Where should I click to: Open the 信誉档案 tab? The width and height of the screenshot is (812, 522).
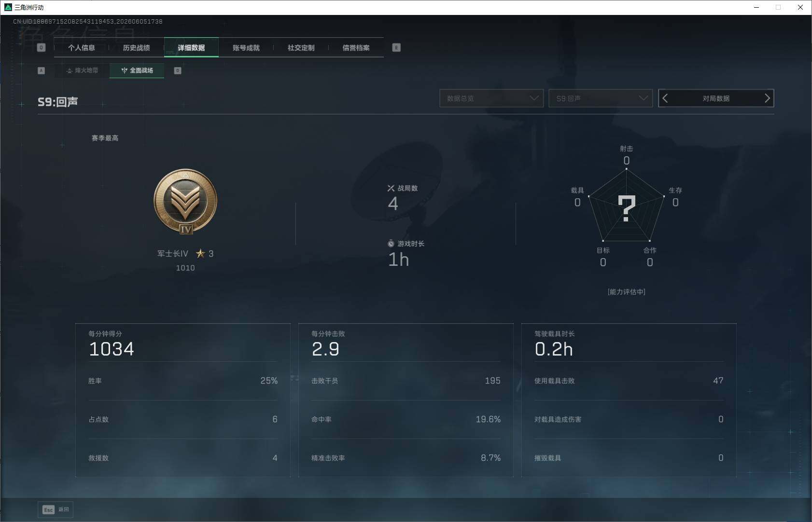(x=356, y=48)
